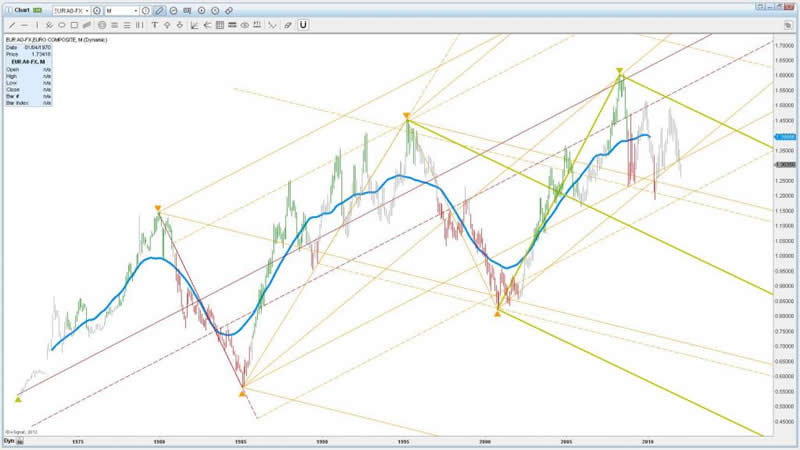Screen dimensions: 800x450
Task: Open the M interval dropdown
Action: point(136,10)
